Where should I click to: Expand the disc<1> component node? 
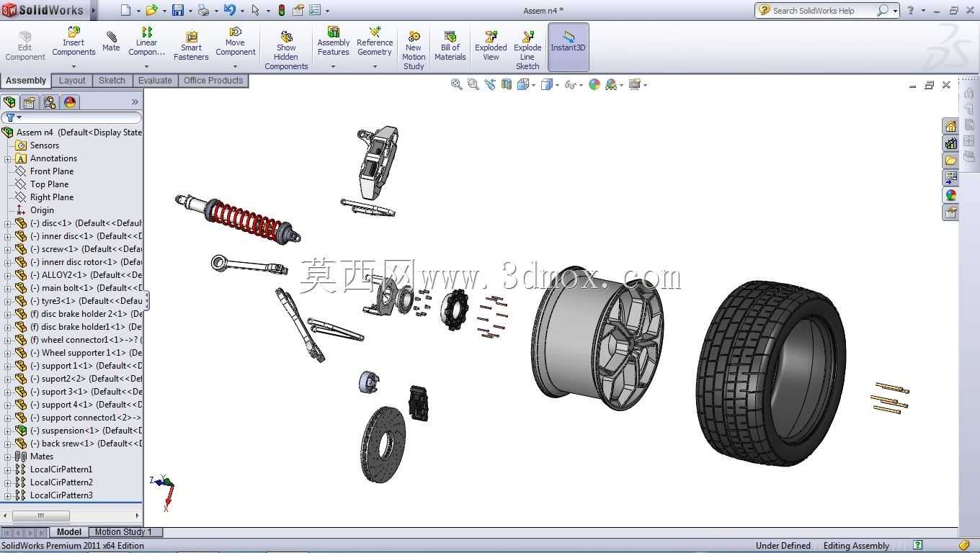tap(7, 223)
